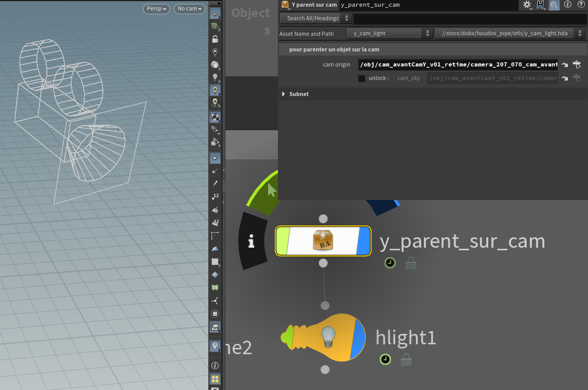Toggle left green flag on y_parent_sur_cam node
588x390 pixels.
[283, 241]
